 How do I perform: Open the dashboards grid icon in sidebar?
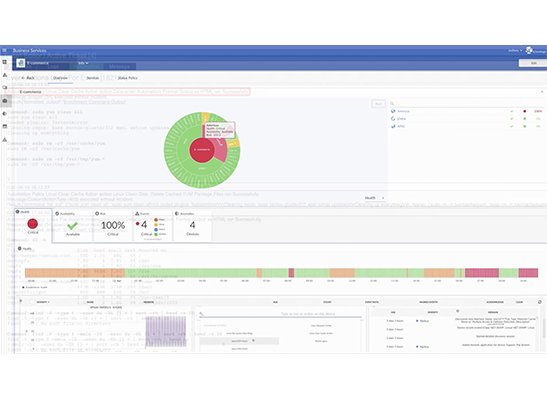coord(5,62)
